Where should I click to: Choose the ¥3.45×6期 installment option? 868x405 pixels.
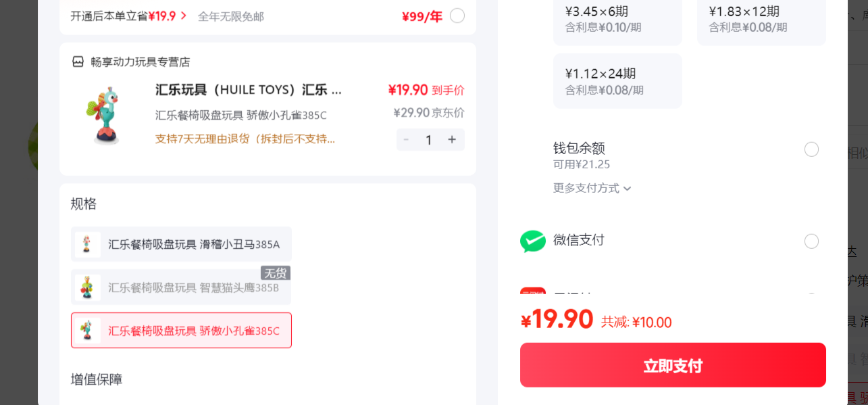tap(617, 20)
